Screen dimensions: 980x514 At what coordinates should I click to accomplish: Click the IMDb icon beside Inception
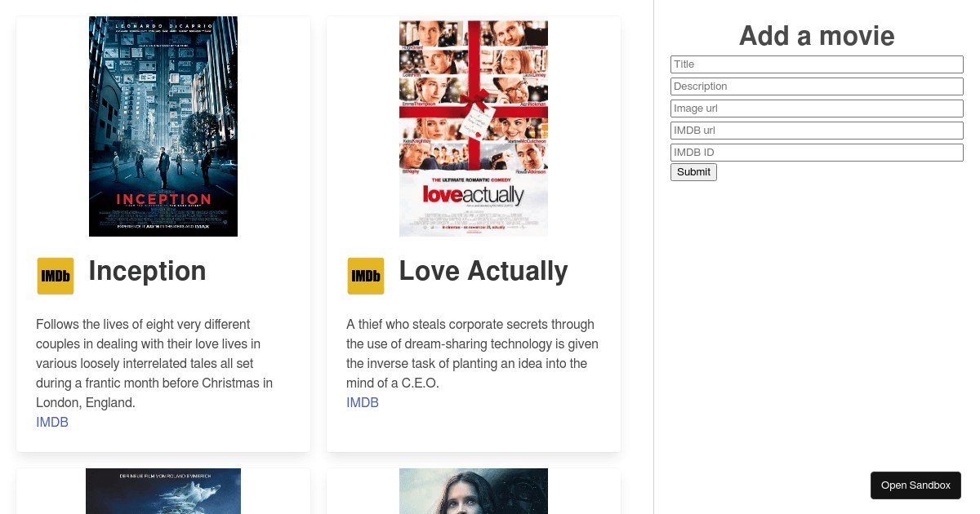pyautogui.click(x=56, y=276)
